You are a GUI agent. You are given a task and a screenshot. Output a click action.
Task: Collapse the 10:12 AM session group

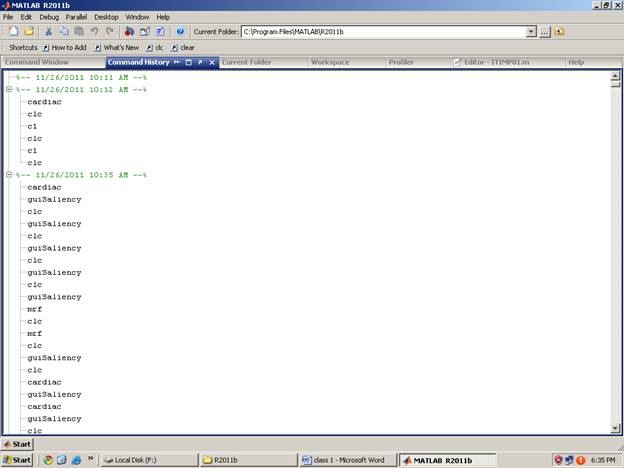pos(9,90)
